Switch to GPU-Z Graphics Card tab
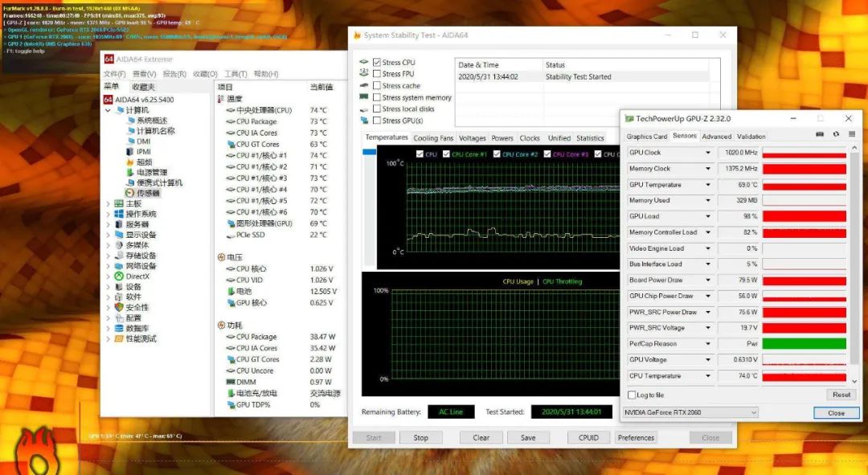Screen dimensions: 868x475 pyautogui.click(x=646, y=136)
